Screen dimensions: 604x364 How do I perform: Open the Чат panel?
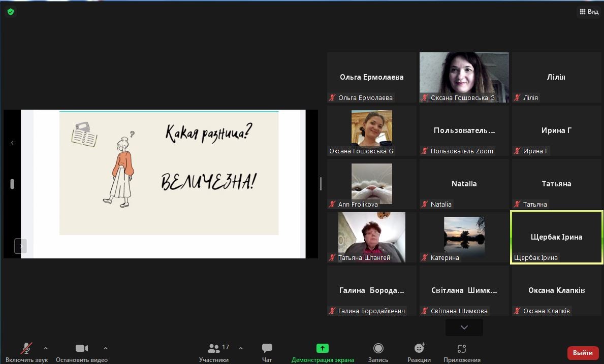pyautogui.click(x=267, y=352)
